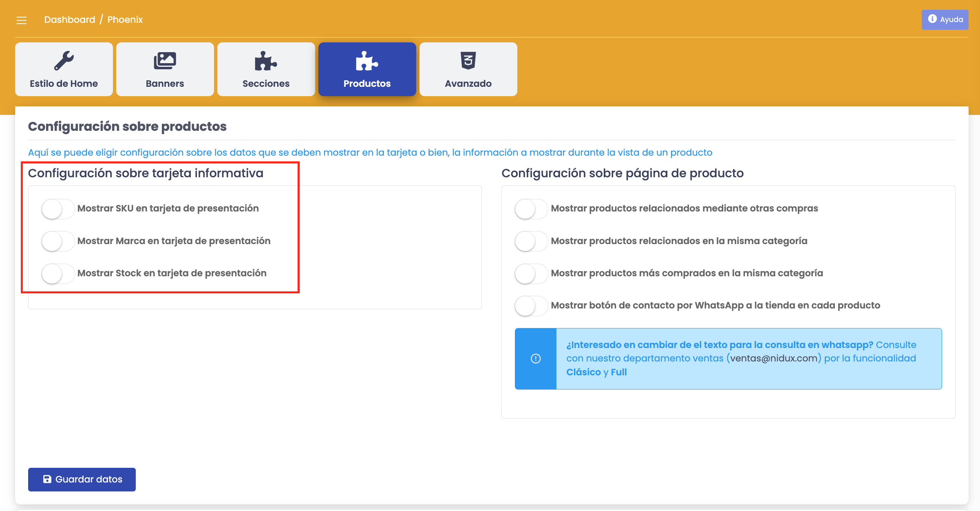Switch to the Avanzado tab label
This screenshot has height=511, width=980.
[x=468, y=84]
